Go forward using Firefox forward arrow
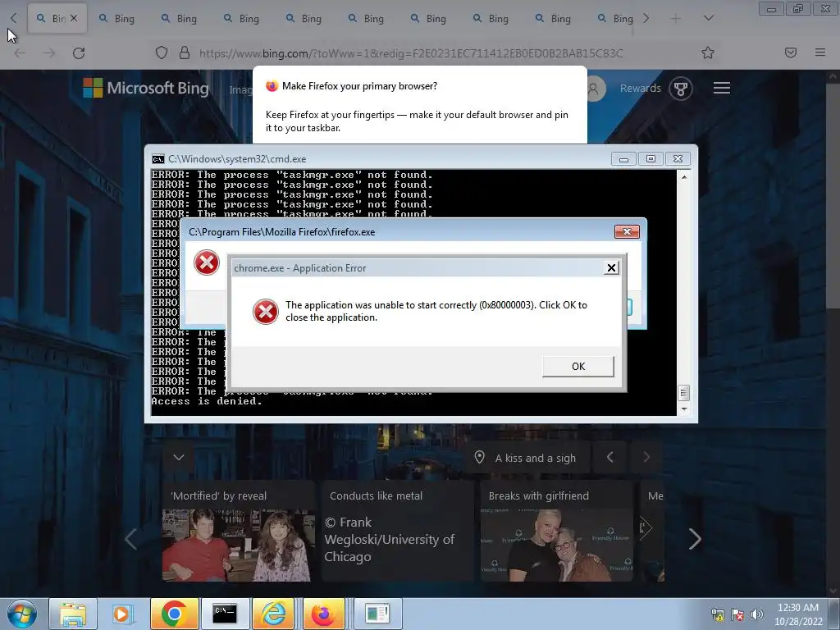The height and width of the screenshot is (630, 840). point(49,53)
